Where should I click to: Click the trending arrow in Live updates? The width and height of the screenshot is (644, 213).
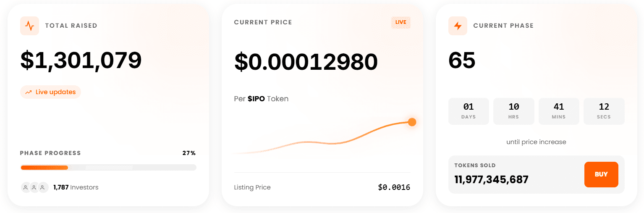click(29, 92)
